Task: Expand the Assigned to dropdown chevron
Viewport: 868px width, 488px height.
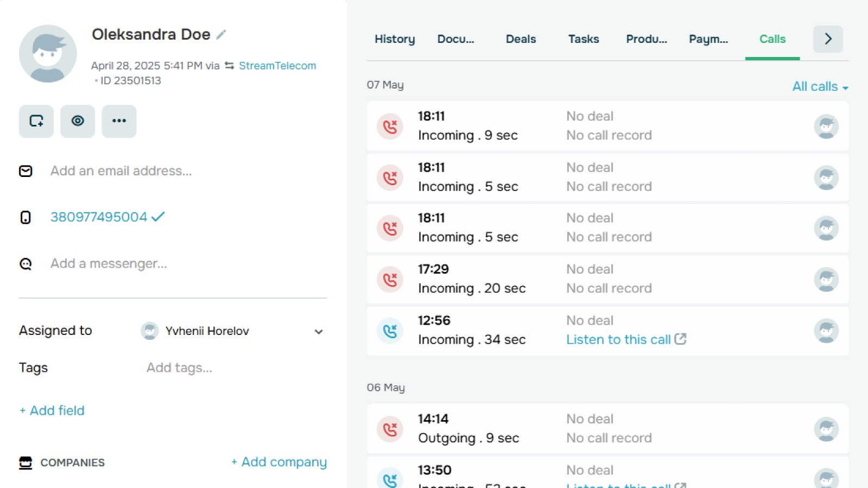Action: pos(319,332)
